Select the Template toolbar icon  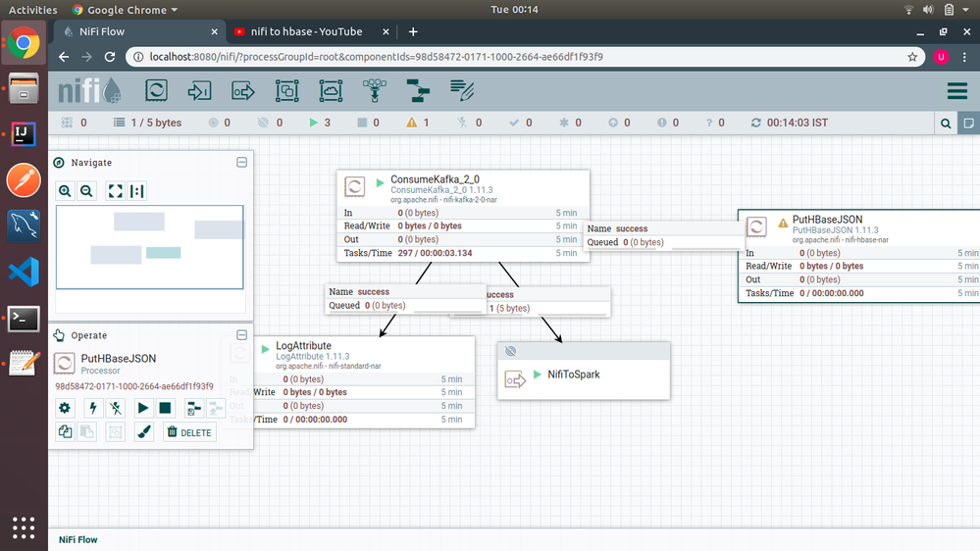coord(418,91)
